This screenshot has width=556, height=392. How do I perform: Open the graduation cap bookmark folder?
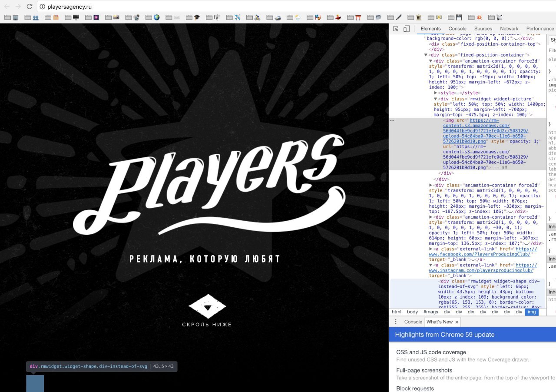(x=193, y=17)
